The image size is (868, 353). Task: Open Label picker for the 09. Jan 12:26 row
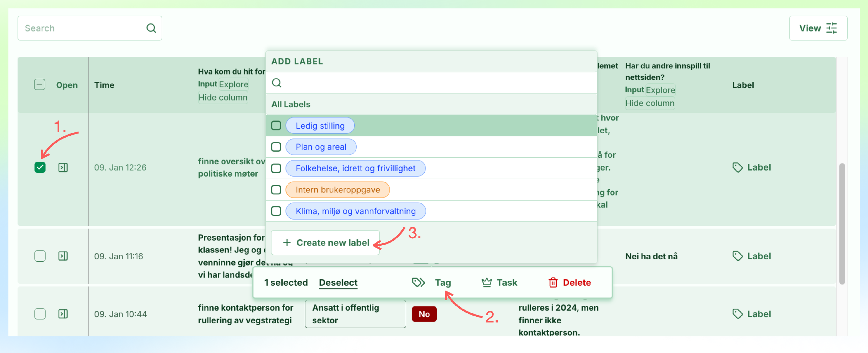coord(751,167)
